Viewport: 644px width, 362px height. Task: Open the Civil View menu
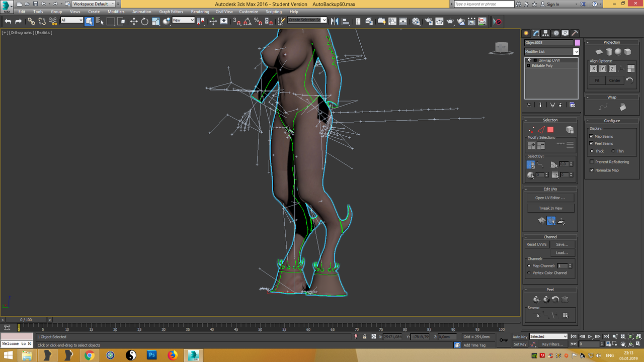click(x=224, y=12)
